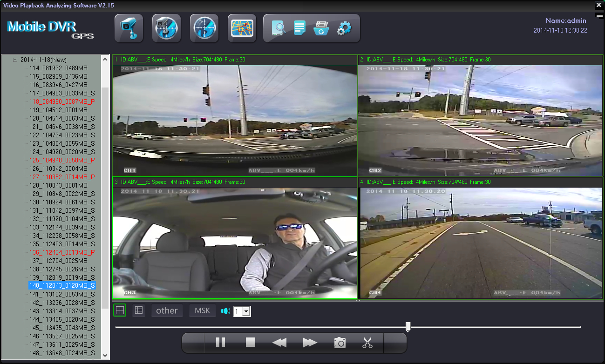The width and height of the screenshot is (605, 364).
Task: Click the 'other' layout button
Action: [x=167, y=310]
